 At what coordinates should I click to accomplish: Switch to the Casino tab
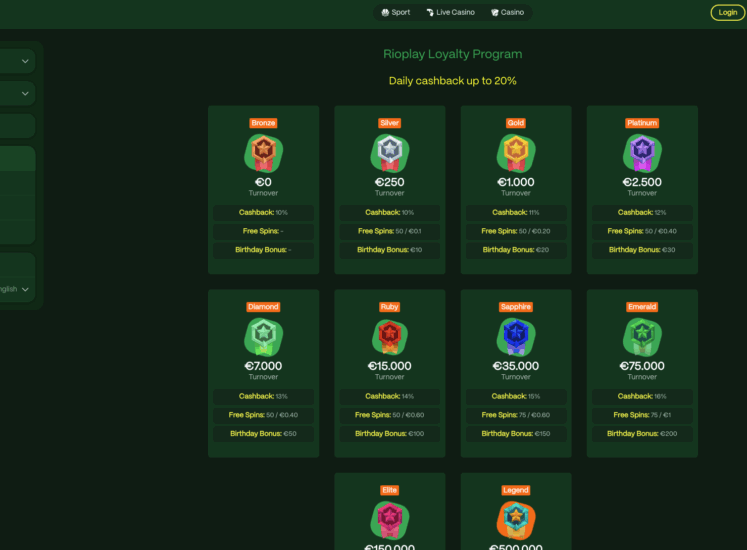click(507, 12)
